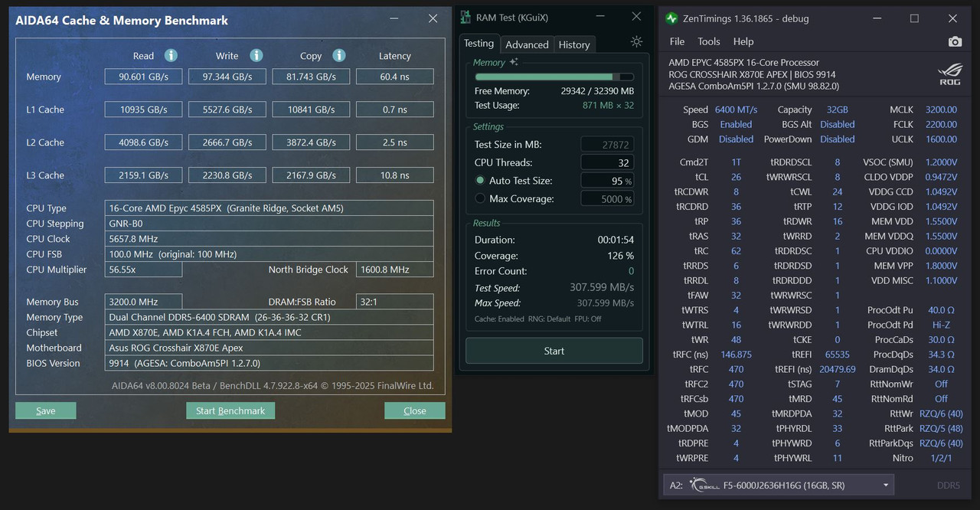Open the Help menu in ZenTimings
The image size is (980, 510).
pyautogui.click(x=743, y=41)
